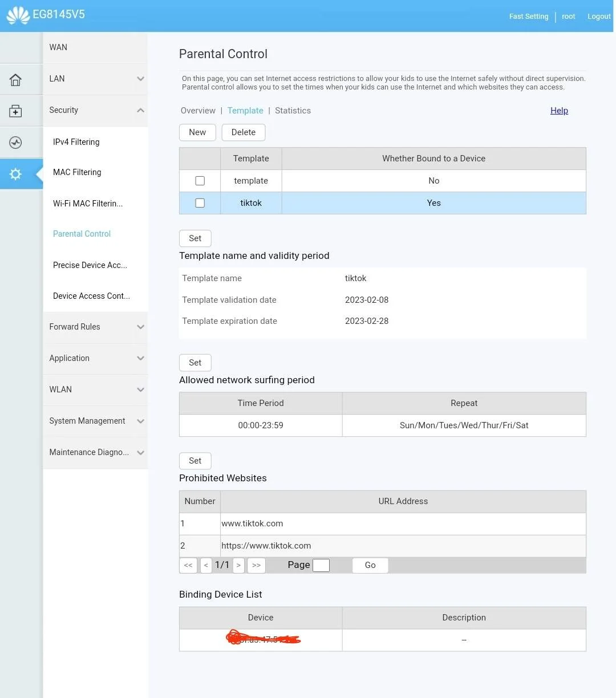Open the Advanced settings gear icon
616x698 pixels.
click(15, 174)
